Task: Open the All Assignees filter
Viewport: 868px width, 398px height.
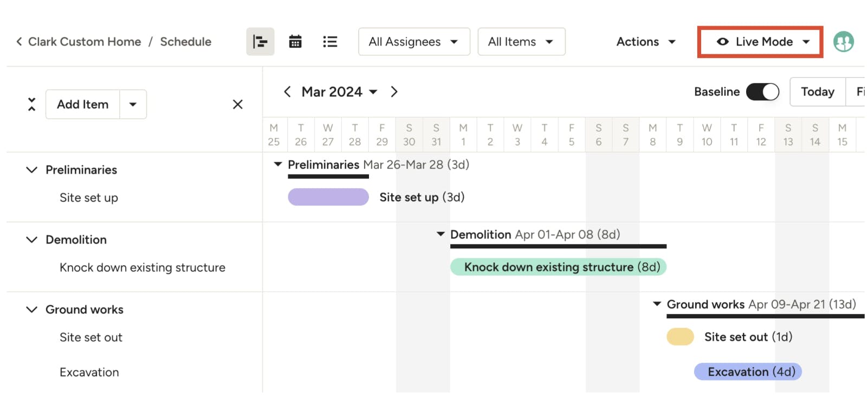Action: [413, 42]
